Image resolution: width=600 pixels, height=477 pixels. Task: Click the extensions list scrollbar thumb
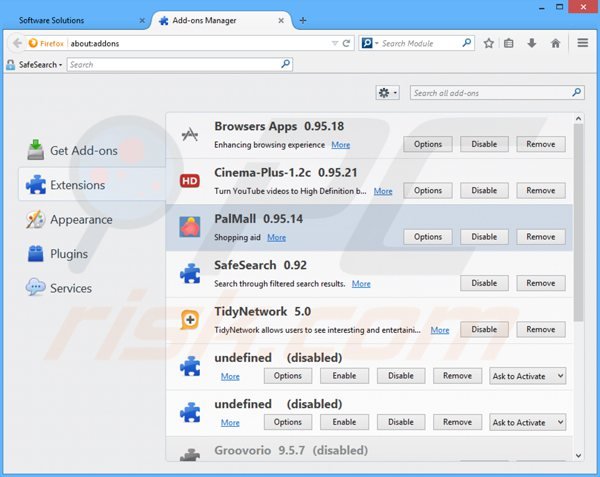[579, 223]
